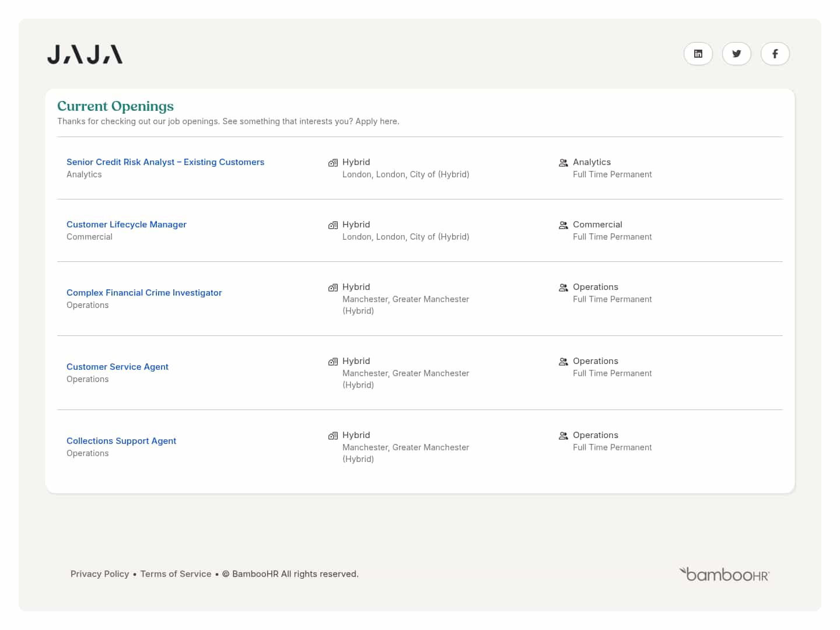Open the LinkedIn social icon
Viewport: 840px width, 630px height.
[x=698, y=54]
